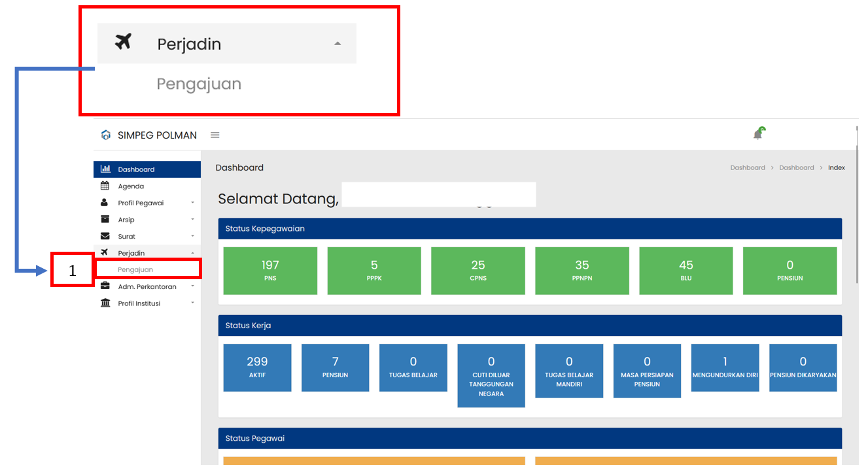Expand the Arsip submenu arrow
The height and width of the screenshot is (476, 868).
pos(192,220)
